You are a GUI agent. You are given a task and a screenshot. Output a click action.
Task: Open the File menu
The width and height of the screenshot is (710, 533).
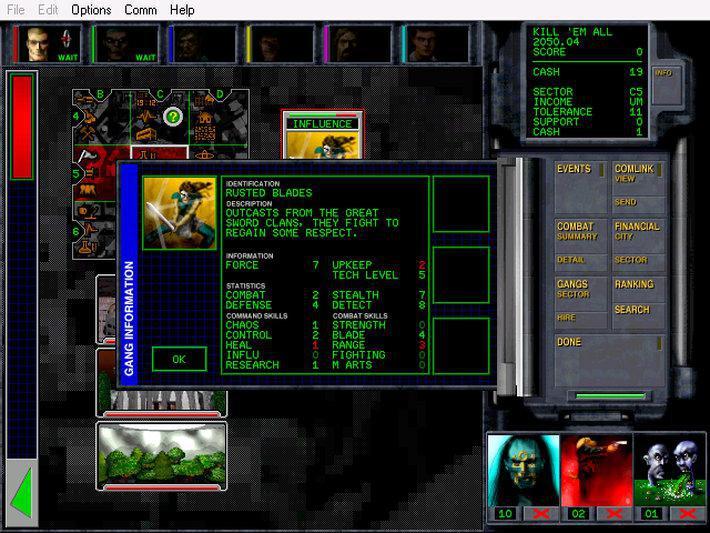pos(16,10)
